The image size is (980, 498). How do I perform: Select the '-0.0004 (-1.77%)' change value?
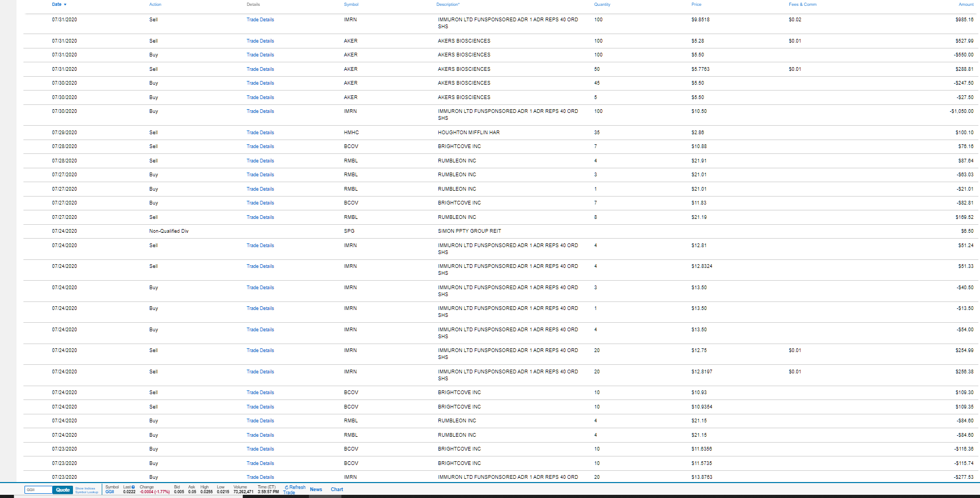(x=154, y=492)
